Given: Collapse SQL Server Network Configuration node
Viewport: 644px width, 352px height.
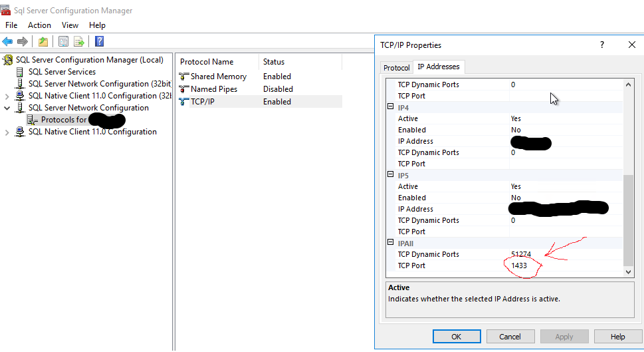Looking at the screenshot, I should click(7, 108).
